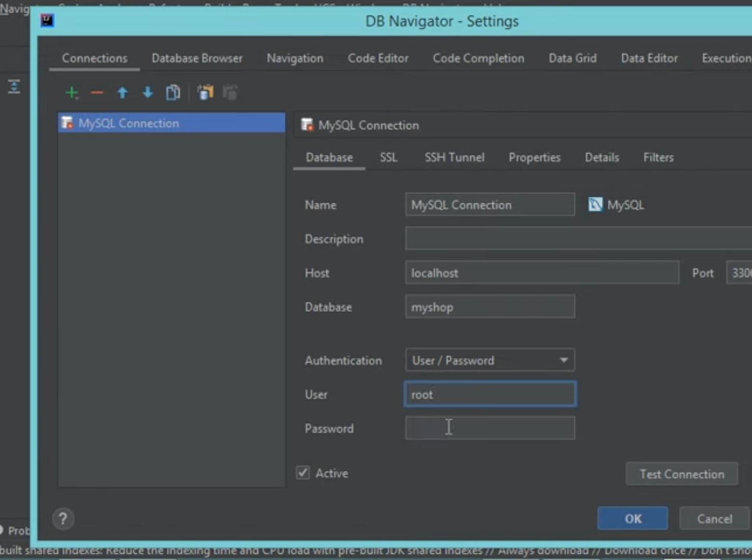The width and height of the screenshot is (752, 560).
Task: Select the Connections settings tab
Action: point(94,58)
